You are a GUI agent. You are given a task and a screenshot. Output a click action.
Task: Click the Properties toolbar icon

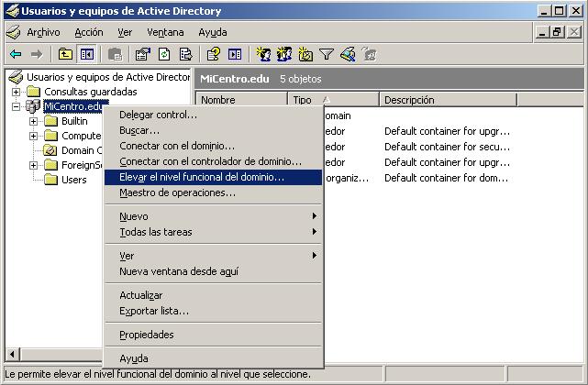142,54
